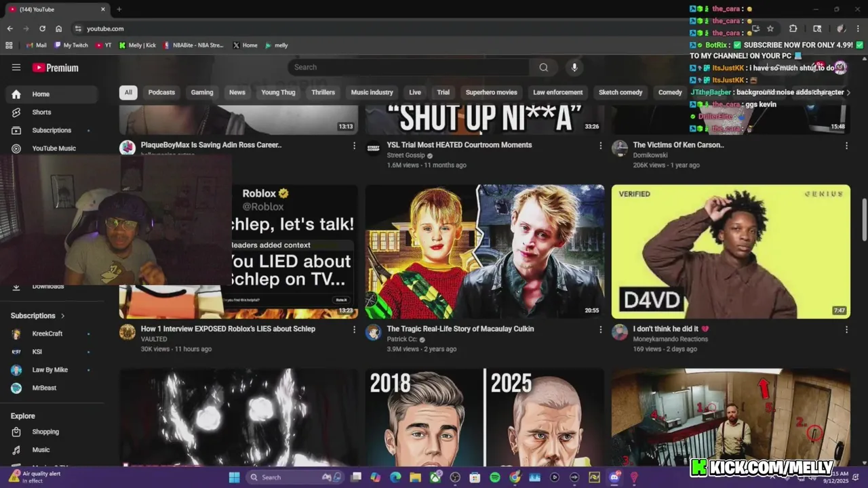
Task: Click the Patrick Cc: channel avatar
Action: (x=373, y=332)
